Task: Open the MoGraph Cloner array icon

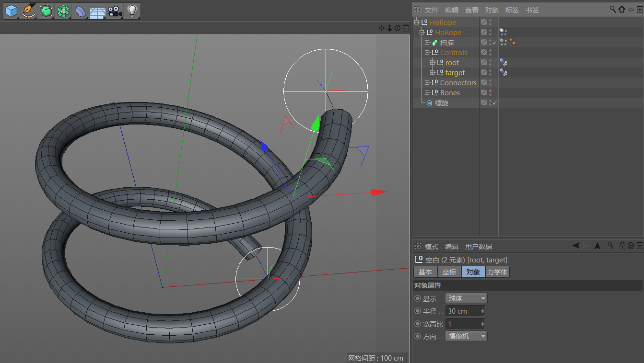Action: 63,11
